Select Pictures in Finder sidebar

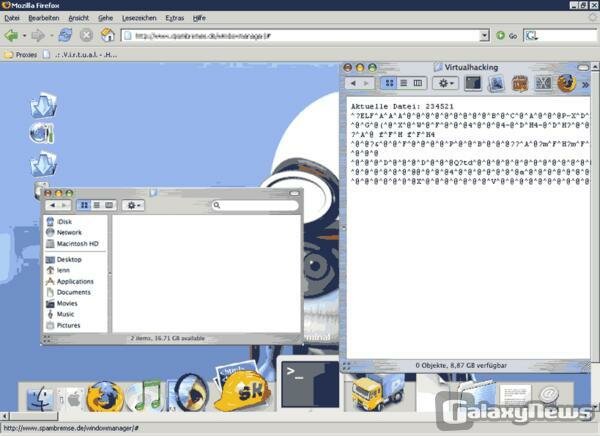click(63, 325)
